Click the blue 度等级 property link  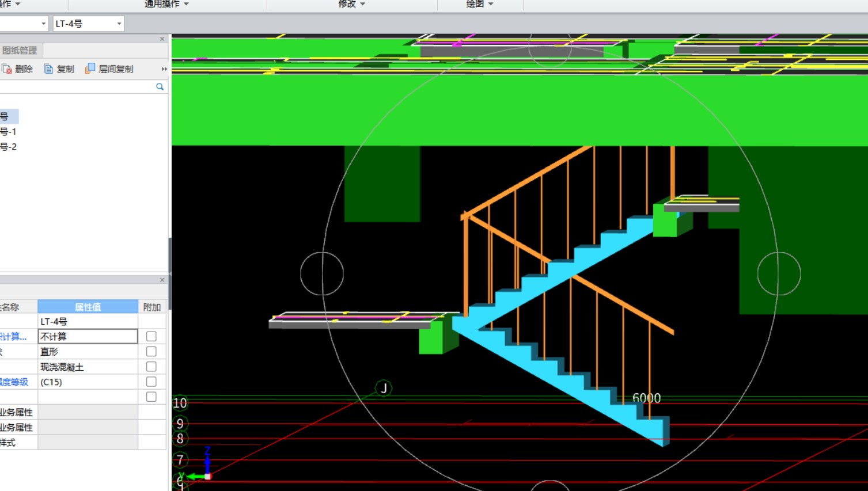point(14,382)
